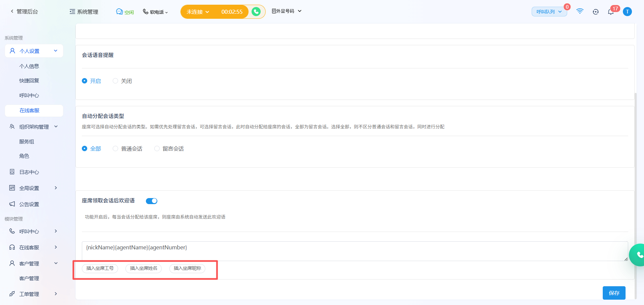Open the 客户管理 sub-item below the 客户管理 group
This screenshot has height=305, width=644.
(29, 279)
